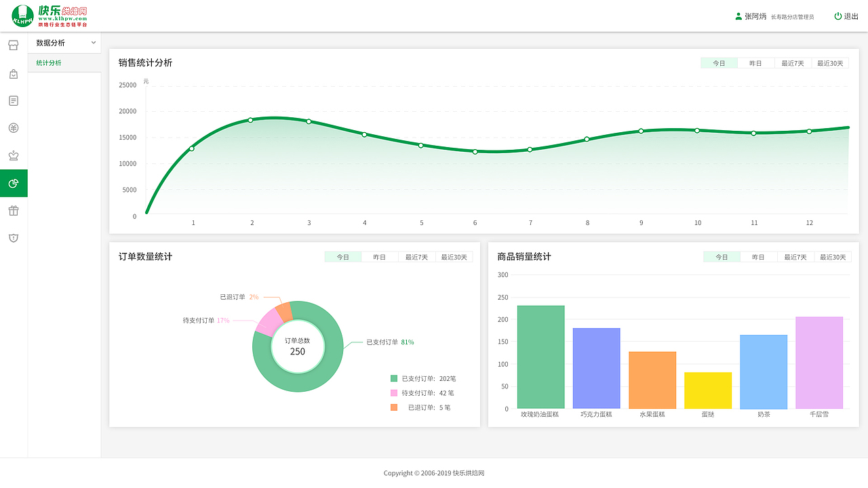Select 昨日 in product sales panel
Viewport: 868px width, 488px height.
tap(759, 257)
